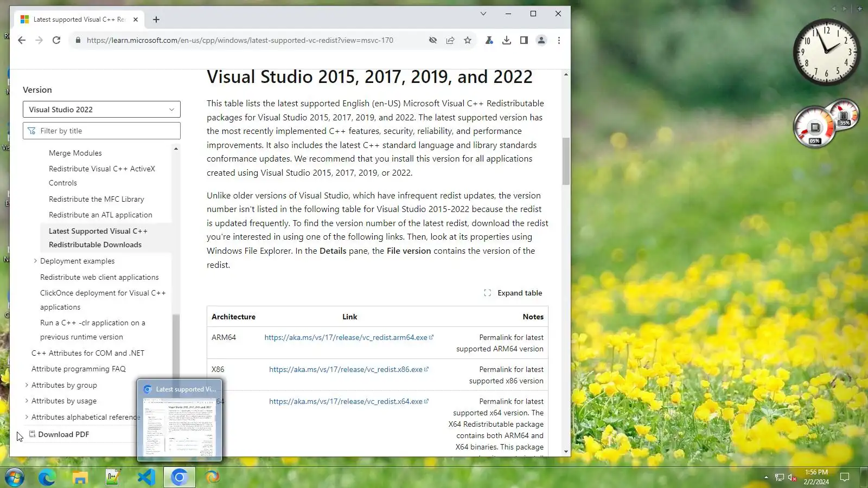Screen dimensions: 868x488
Task: Click the Chromium taskbar button
Action: point(180,477)
